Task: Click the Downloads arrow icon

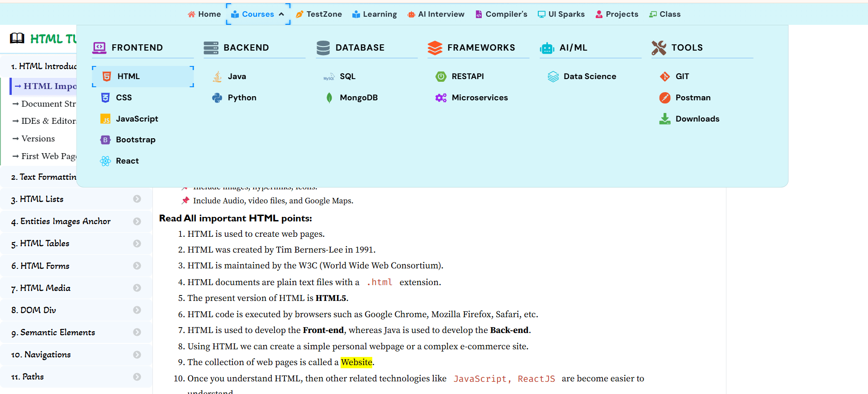Action: tap(665, 119)
